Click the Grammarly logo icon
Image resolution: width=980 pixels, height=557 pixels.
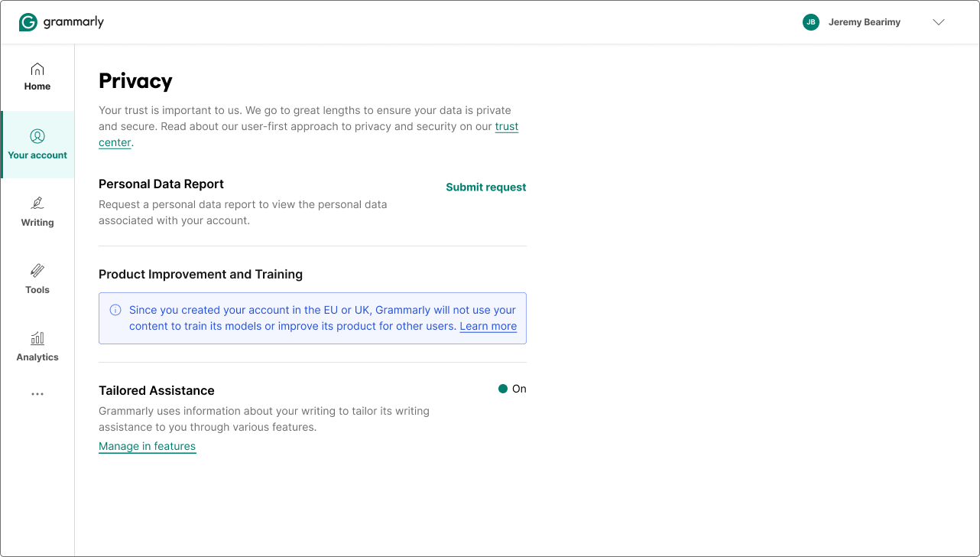[26, 21]
